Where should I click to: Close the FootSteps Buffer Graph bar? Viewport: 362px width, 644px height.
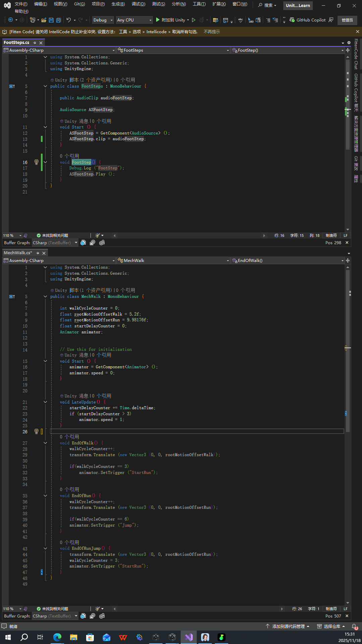pyautogui.click(x=347, y=243)
